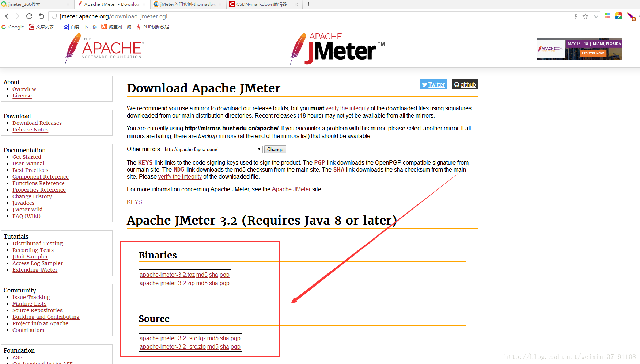Open the Apache JMeter site link
640x364 pixels.
pos(291,189)
